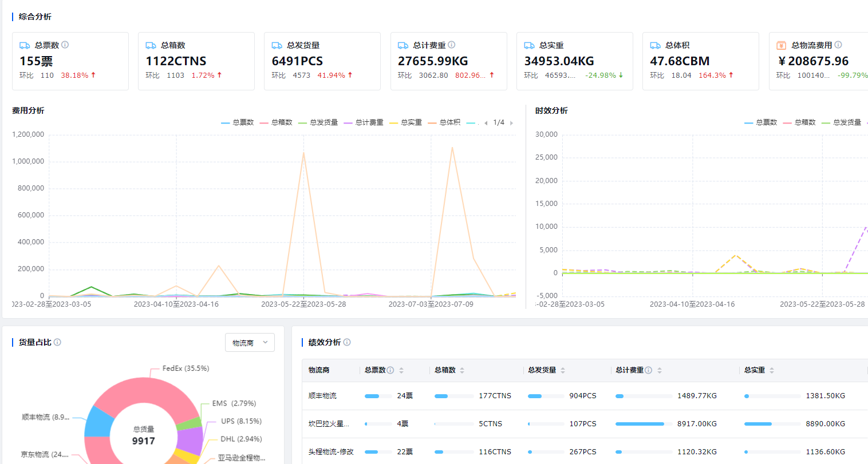Image resolution: width=868 pixels, height=464 pixels.
Task: Click the info icon next to 总票数 card title
Action: 65,45
